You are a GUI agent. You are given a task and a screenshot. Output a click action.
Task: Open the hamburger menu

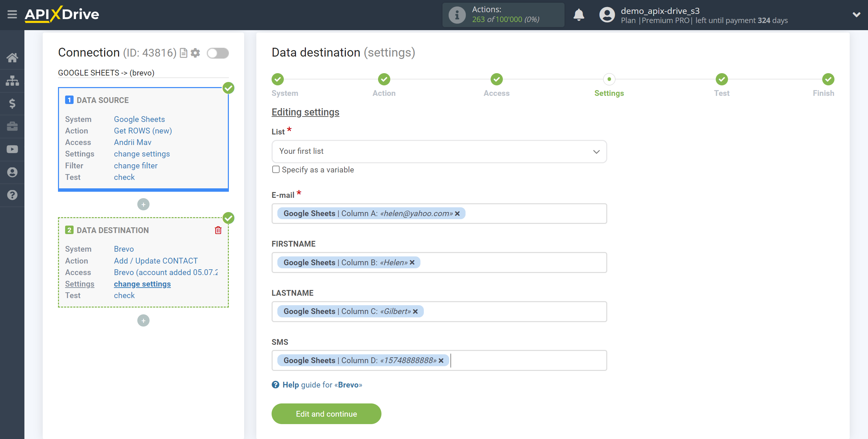tap(12, 14)
